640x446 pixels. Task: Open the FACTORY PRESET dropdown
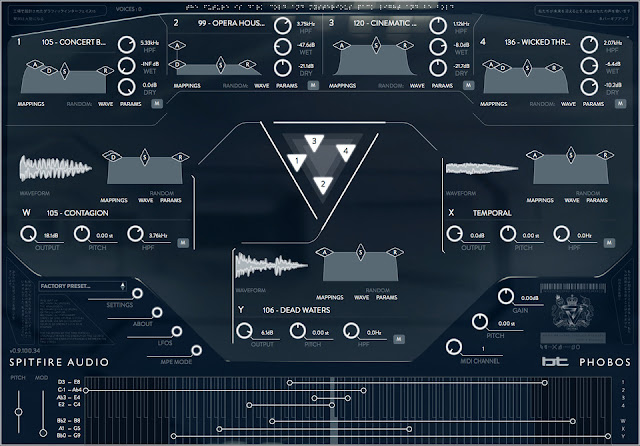coord(82,286)
